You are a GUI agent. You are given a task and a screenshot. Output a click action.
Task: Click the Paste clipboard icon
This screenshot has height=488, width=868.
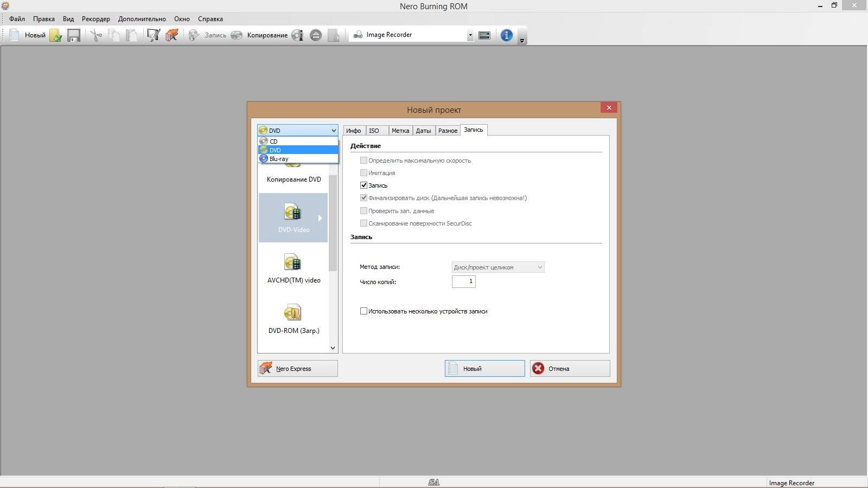point(131,35)
